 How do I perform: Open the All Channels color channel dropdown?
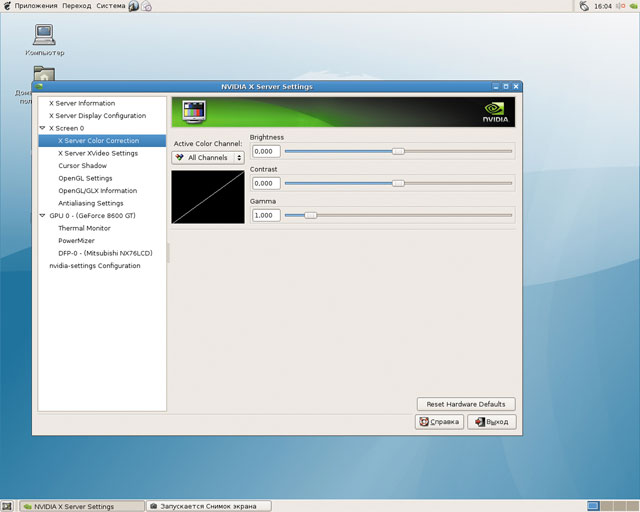click(208, 158)
